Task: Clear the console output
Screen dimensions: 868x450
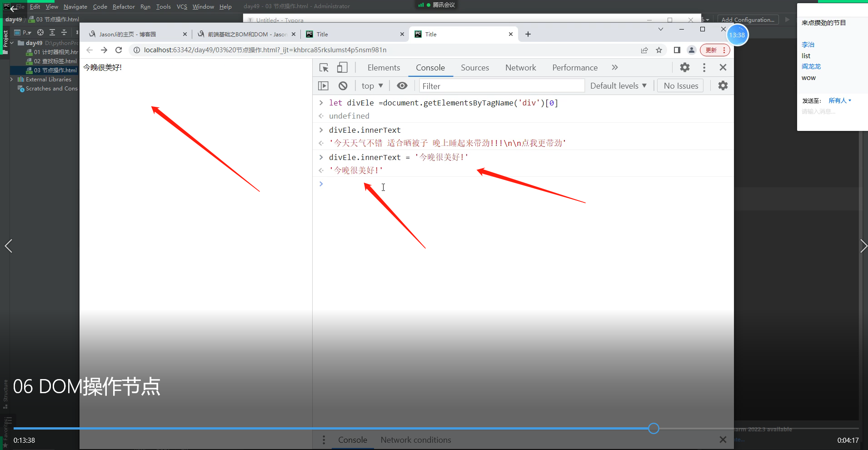Action: pyautogui.click(x=343, y=86)
